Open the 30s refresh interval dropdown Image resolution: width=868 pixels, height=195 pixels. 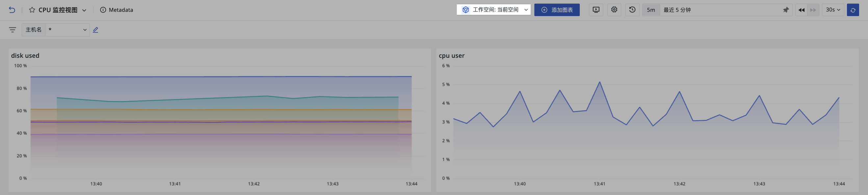click(833, 10)
